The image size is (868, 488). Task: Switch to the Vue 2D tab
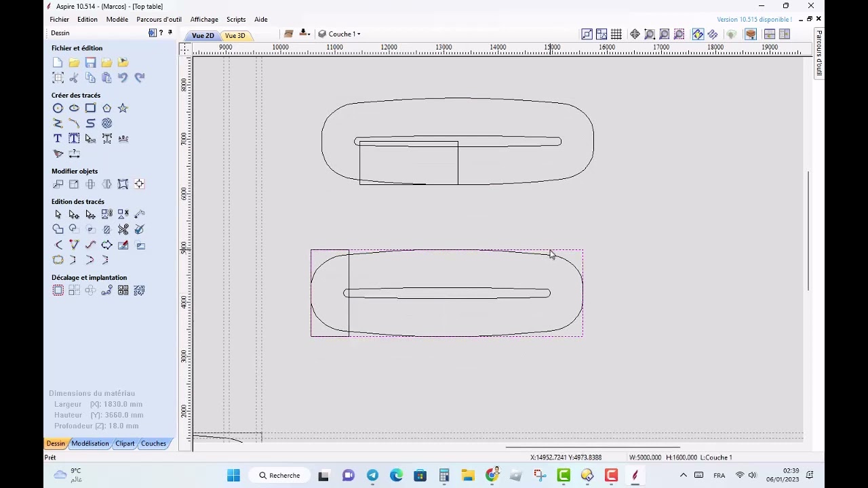[x=203, y=35]
